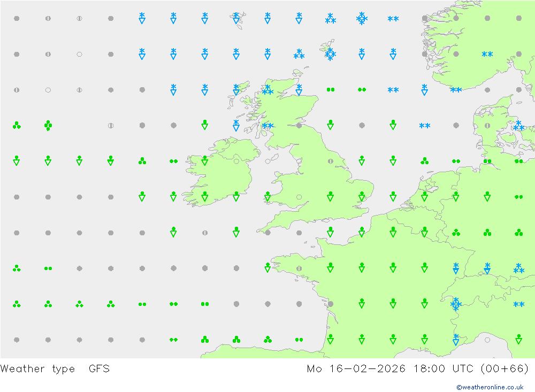Click the open circle over Northern Ireland
The height and width of the screenshot is (392, 535).
click(x=236, y=161)
